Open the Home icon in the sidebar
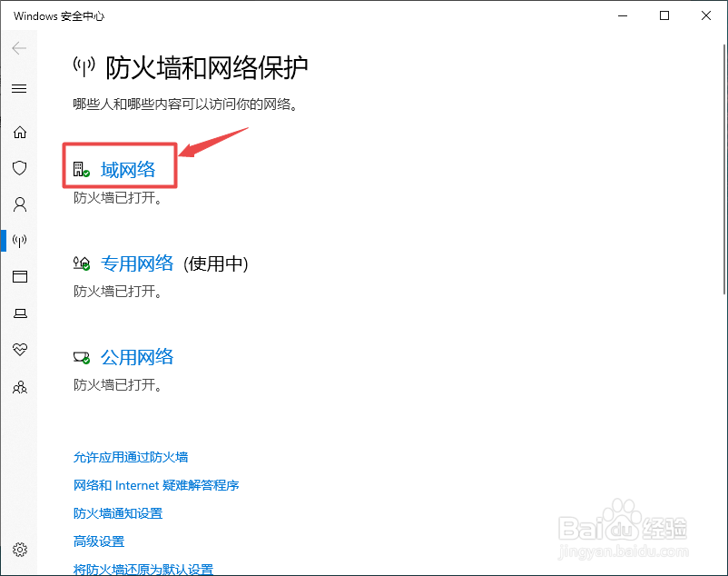 click(x=20, y=132)
